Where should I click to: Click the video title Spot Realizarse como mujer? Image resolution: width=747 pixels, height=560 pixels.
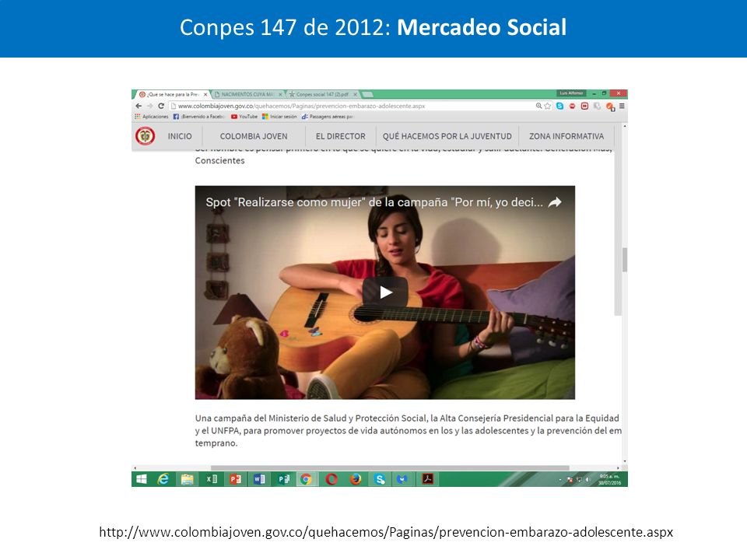point(374,202)
